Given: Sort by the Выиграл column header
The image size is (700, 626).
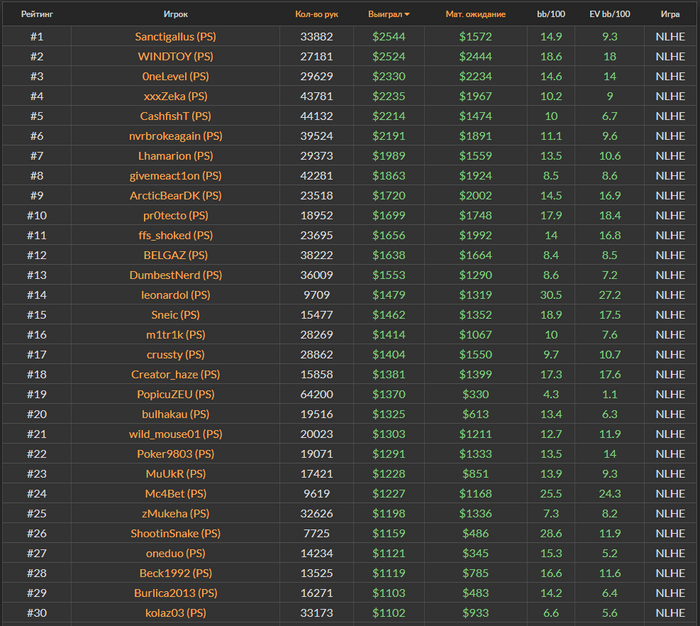Looking at the screenshot, I should click(385, 15).
